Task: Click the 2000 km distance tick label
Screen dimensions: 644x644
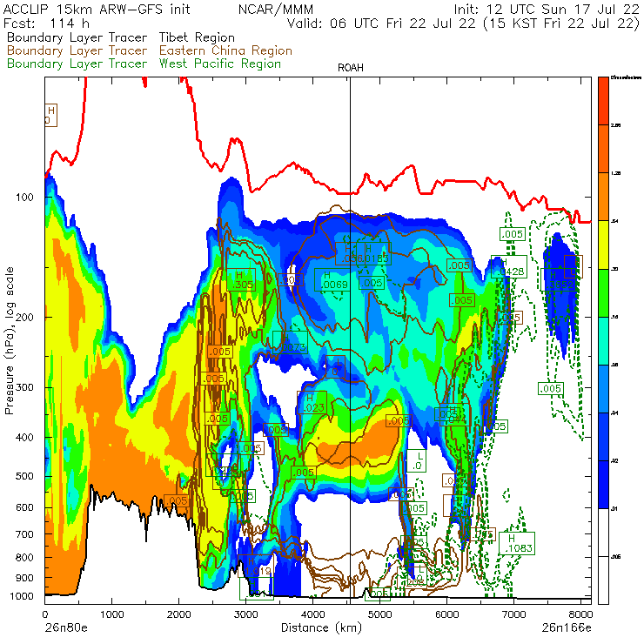Action: [x=178, y=614]
